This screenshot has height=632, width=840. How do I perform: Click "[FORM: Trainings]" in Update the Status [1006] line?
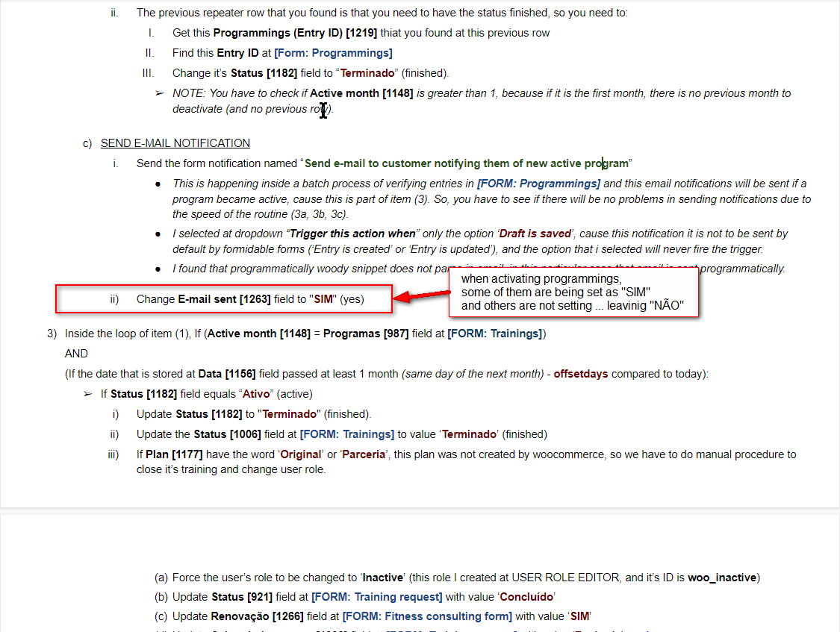(x=346, y=434)
